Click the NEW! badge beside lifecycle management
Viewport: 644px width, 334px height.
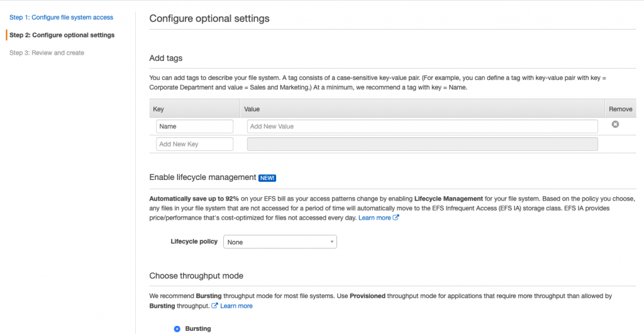pos(267,178)
